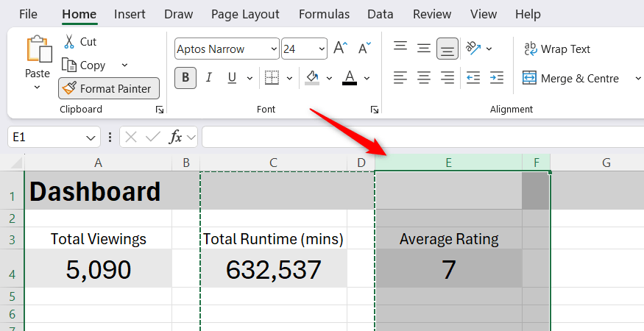The height and width of the screenshot is (331, 644).
Task: Select the Dashboard title cell
Action: click(98, 191)
